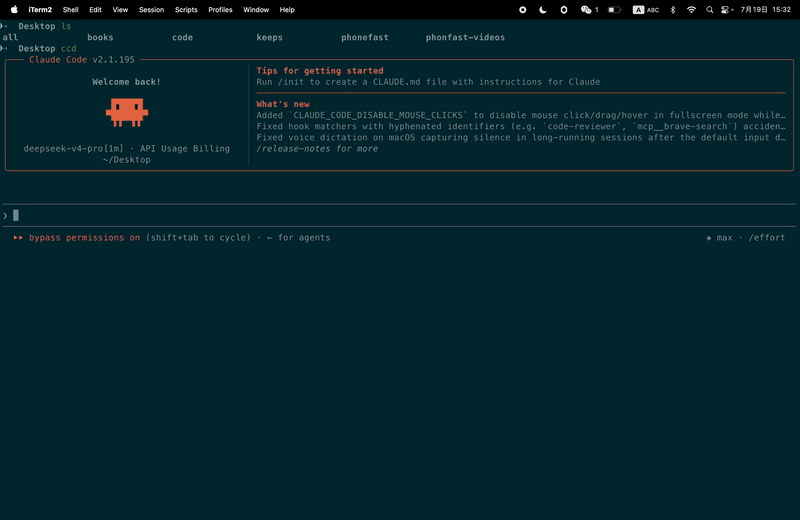Open the Help menu

click(287, 10)
